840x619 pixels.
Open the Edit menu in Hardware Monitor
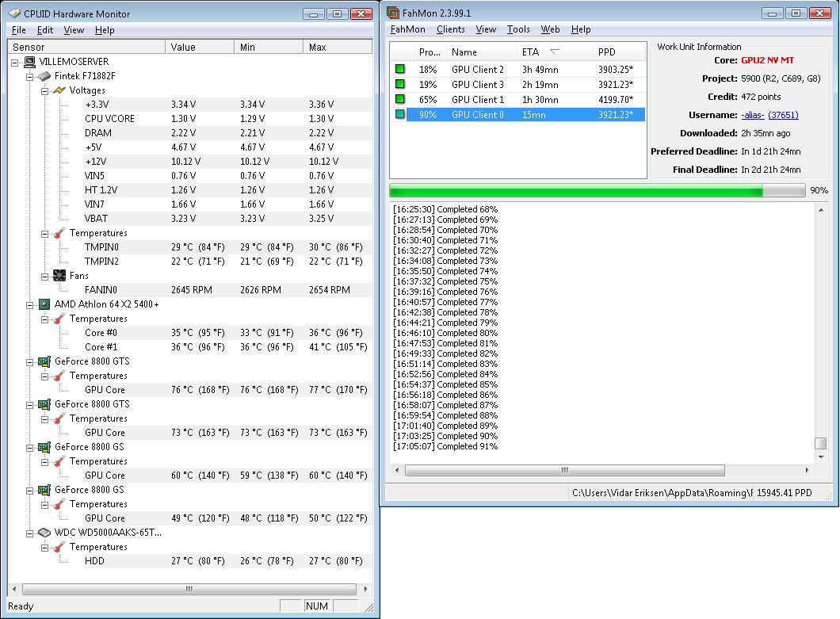45,30
